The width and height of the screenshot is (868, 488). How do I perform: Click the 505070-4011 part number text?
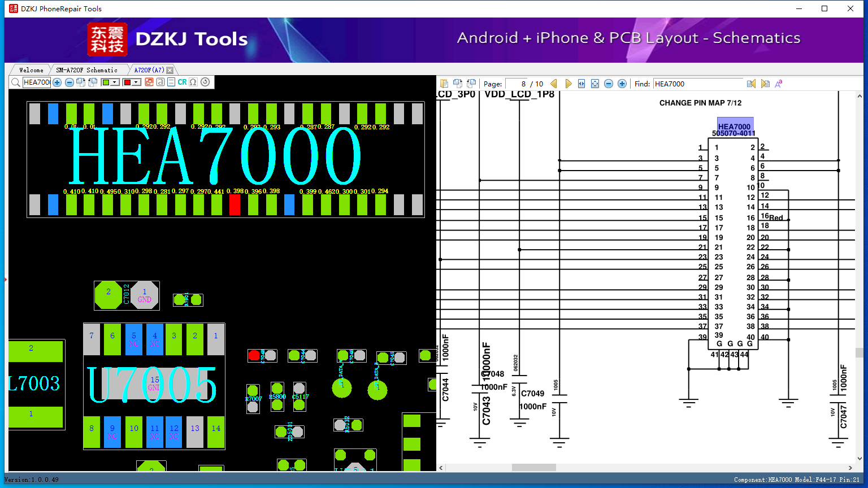(734, 133)
